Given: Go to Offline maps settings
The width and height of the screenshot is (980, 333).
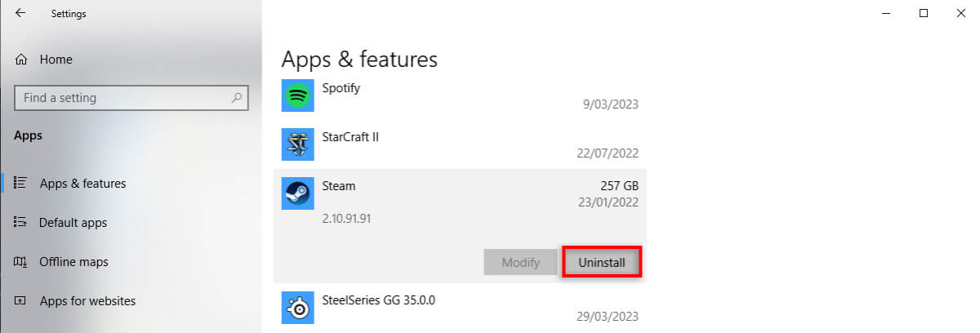Looking at the screenshot, I should tap(73, 262).
